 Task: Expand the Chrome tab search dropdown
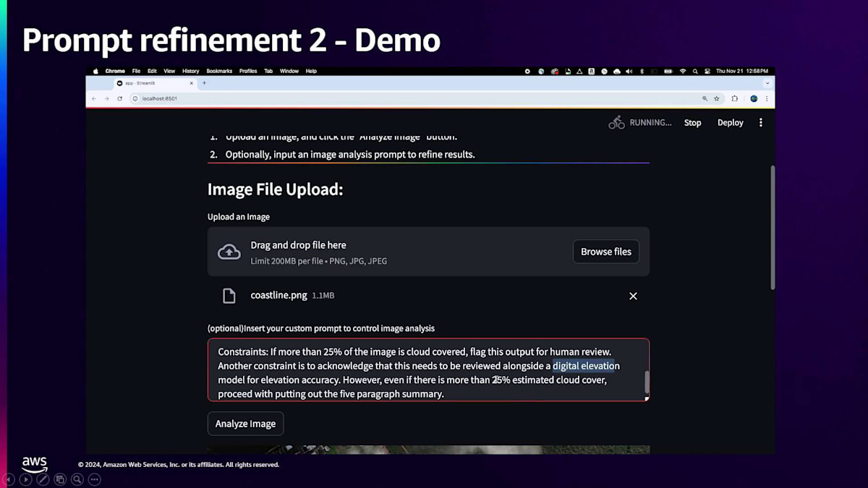point(767,83)
